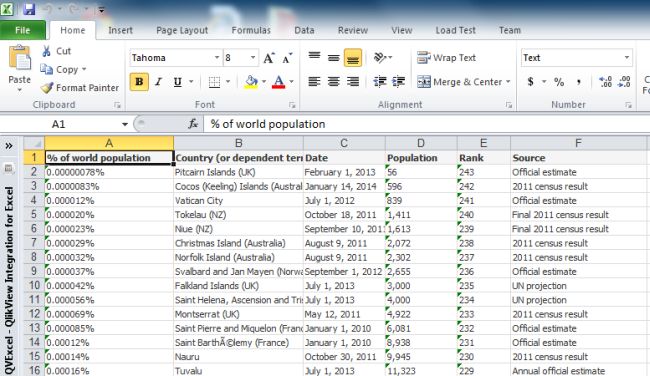The image size is (650, 376).
Task: Select cell 'Vatican City'
Action: click(238, 200)
